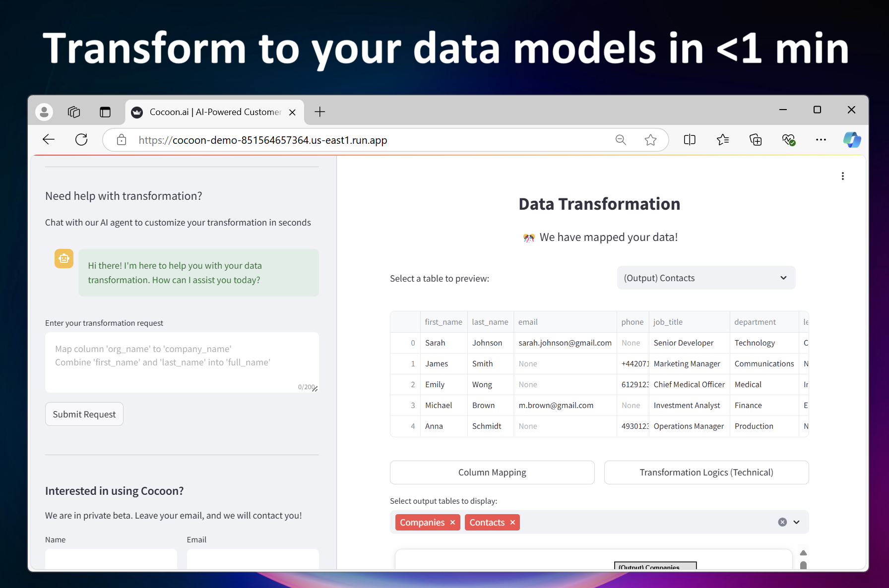
Task: Minimize the browser window
Action: pyautogui.click(x=783, y=110)
